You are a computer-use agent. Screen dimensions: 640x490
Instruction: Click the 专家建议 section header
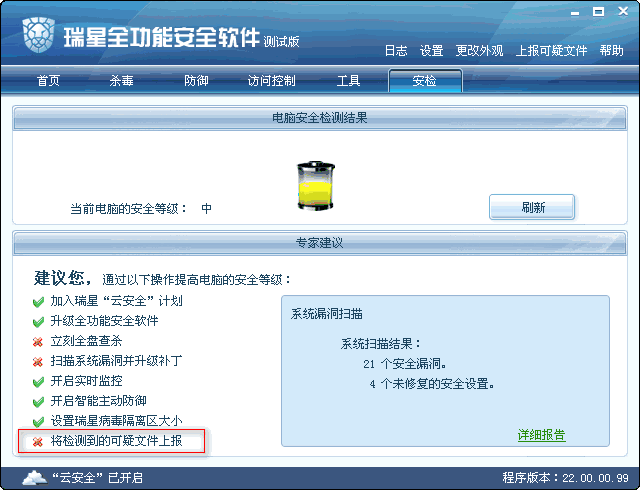pyautogui.click(x=320, y=243)
